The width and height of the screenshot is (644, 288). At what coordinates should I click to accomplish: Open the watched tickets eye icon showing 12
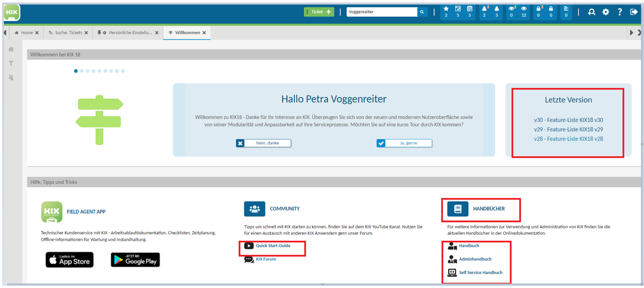pyautogui.click(x=524, y=11)
